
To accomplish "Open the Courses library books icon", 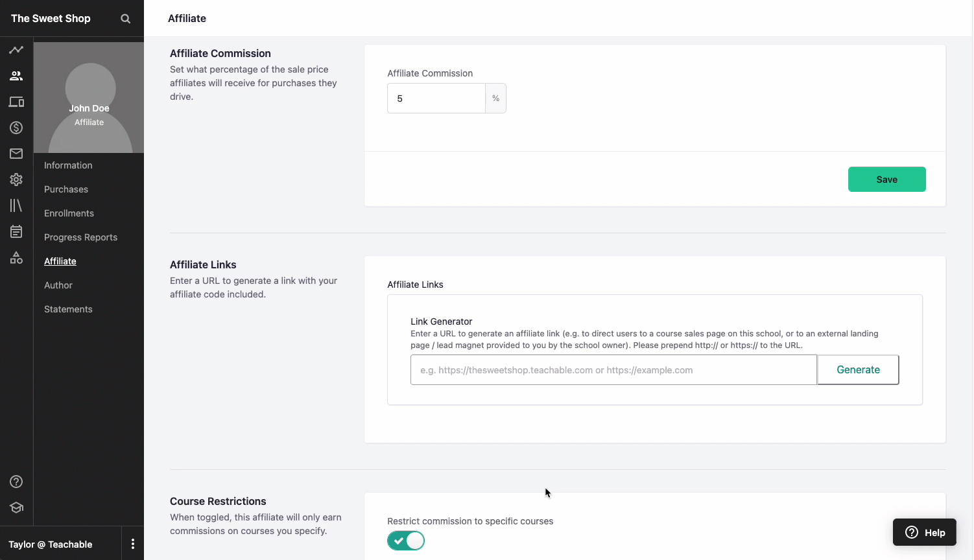I will pos(16,205).
